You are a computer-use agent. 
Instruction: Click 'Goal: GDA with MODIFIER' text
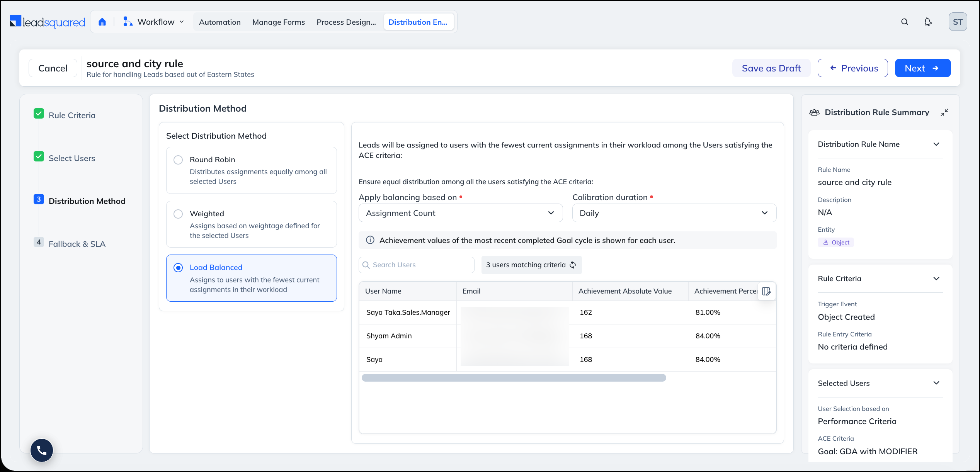click(868, 452)
